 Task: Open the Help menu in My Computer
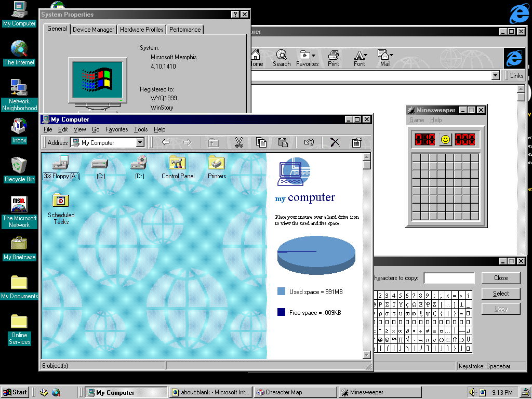click(x=159, y=129)
